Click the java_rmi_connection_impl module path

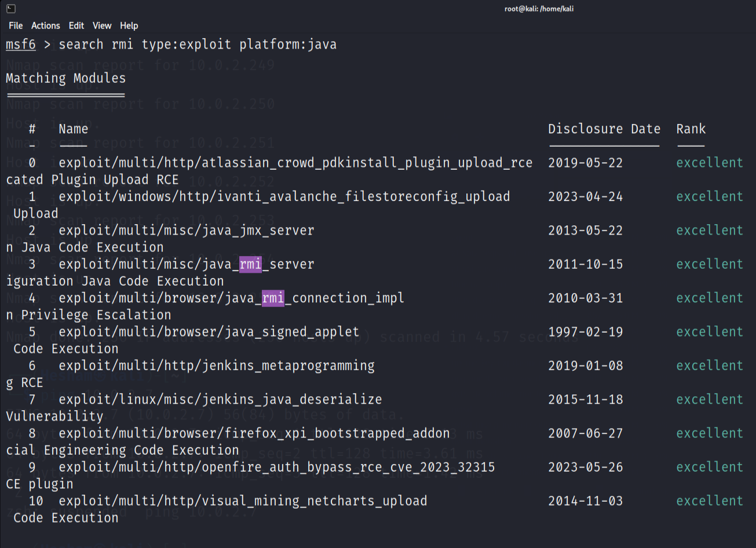click(x=232, y=298)
